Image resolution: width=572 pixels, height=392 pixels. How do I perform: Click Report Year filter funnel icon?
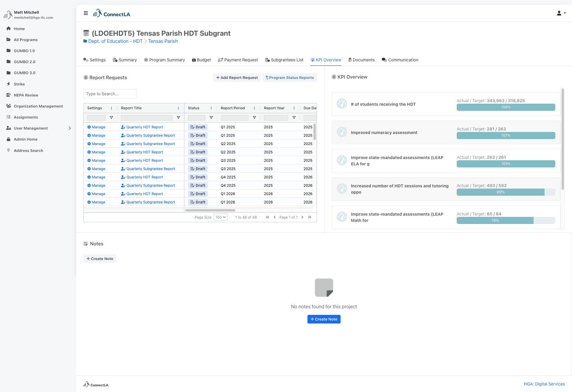[294, 118]
